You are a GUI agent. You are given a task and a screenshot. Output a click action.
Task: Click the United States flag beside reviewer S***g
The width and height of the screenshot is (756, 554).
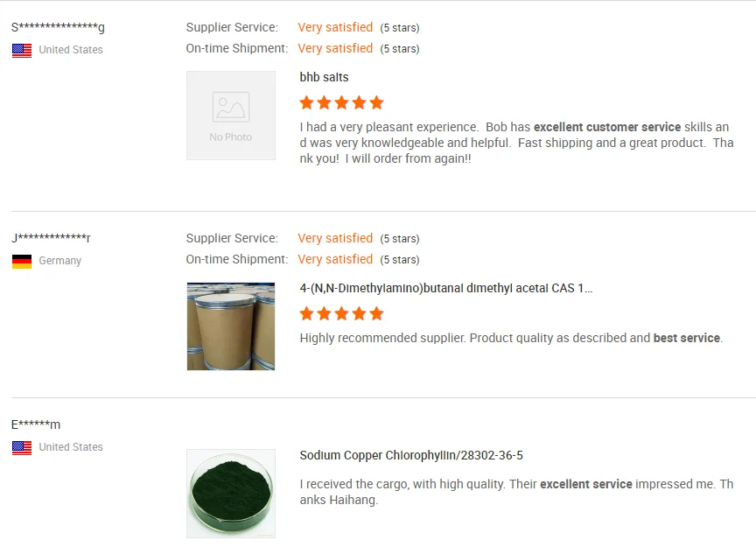click(x=22, y=50)
